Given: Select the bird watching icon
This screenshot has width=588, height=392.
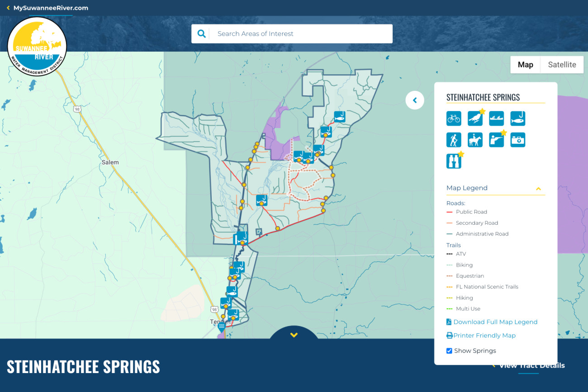Looking at the screenshot, I should coord(475,118).
